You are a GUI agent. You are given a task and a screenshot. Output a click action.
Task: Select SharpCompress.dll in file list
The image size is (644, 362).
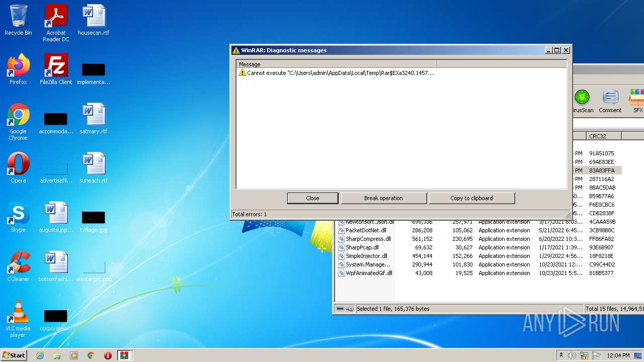(x=368, y=239)
